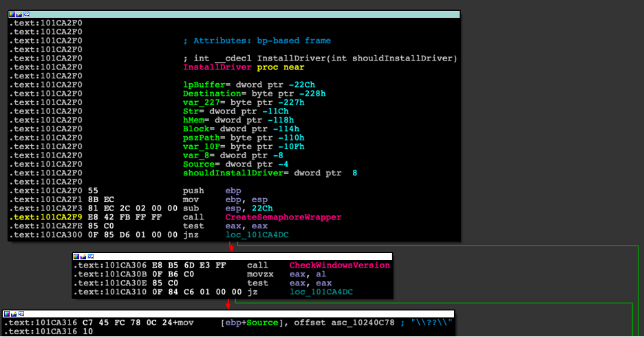
Task: Click the pencil icon on CheckWindowsVersion node
Action: pos(83,257)
